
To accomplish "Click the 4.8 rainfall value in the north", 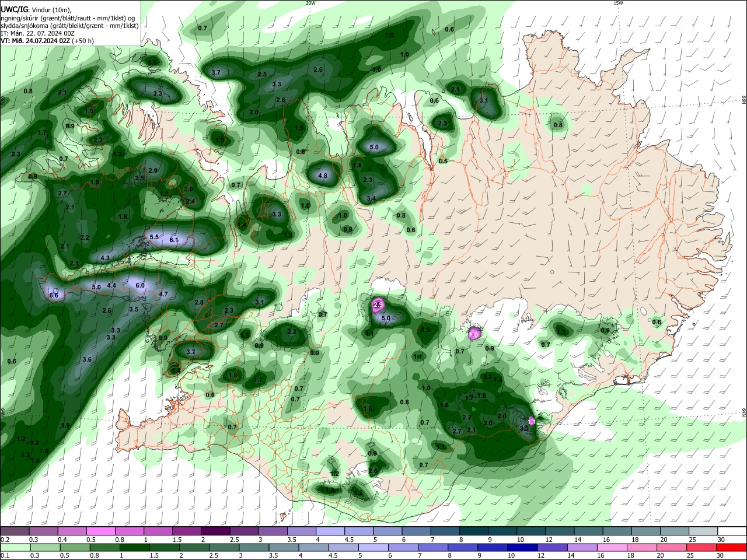I will pyautogui.click(x=322, y=176).
